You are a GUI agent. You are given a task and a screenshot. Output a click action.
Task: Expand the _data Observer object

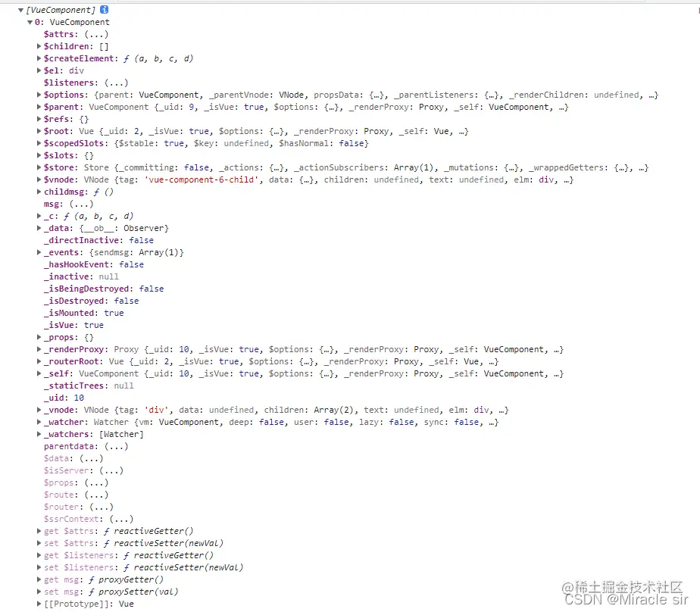(x=39, y=228)
